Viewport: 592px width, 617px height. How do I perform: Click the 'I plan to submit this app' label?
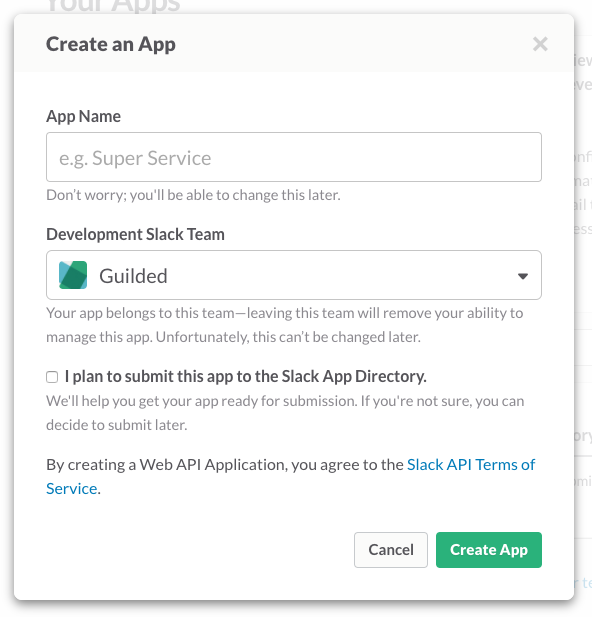tap(246, 377)
